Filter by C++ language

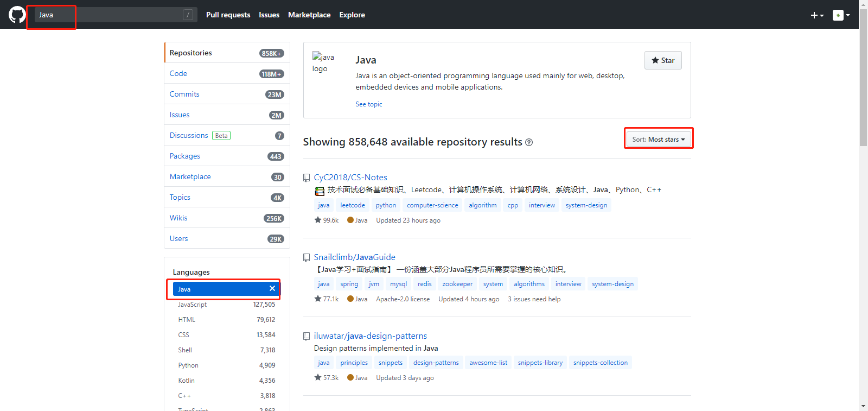pyautogui.click(x=227, y=396)
